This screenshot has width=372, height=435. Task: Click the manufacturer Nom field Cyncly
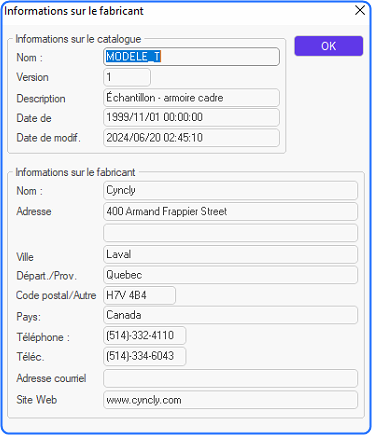[230, 190]
